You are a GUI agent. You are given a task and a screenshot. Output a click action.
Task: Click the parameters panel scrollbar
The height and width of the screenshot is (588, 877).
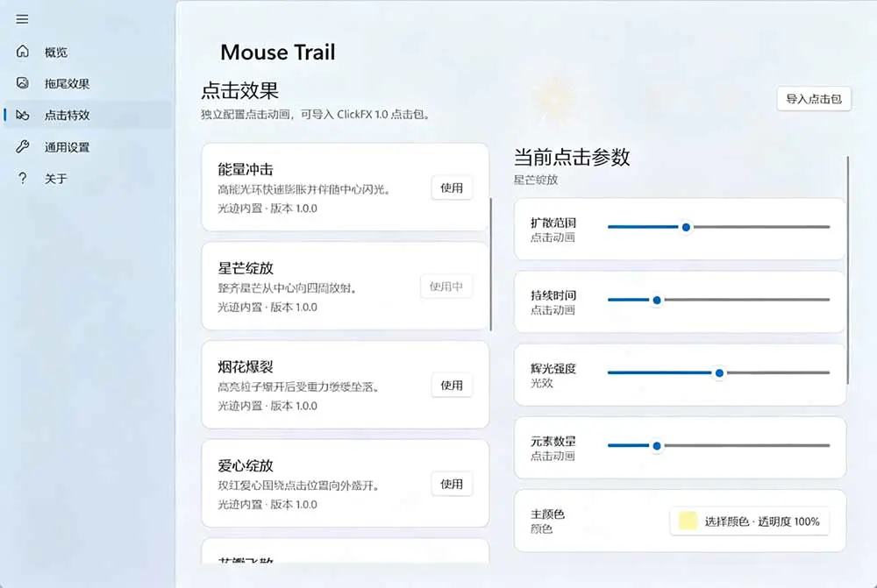coord(848,270)
